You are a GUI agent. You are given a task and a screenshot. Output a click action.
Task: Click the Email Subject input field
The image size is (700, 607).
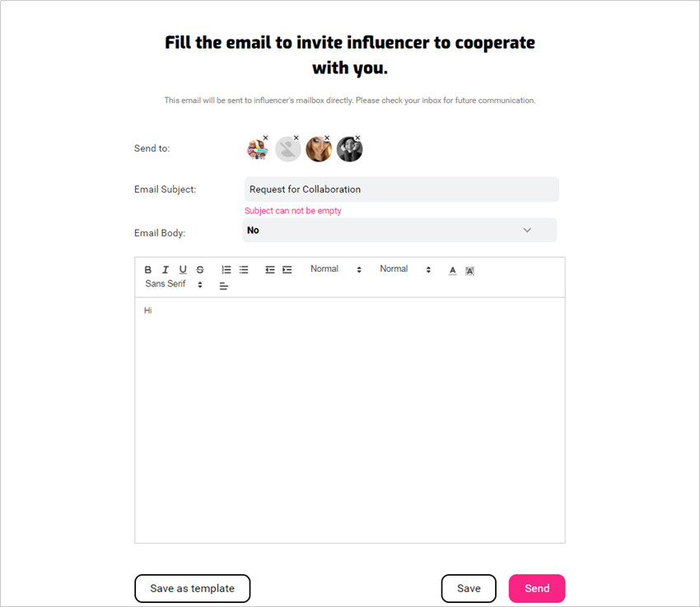point(401,189)
